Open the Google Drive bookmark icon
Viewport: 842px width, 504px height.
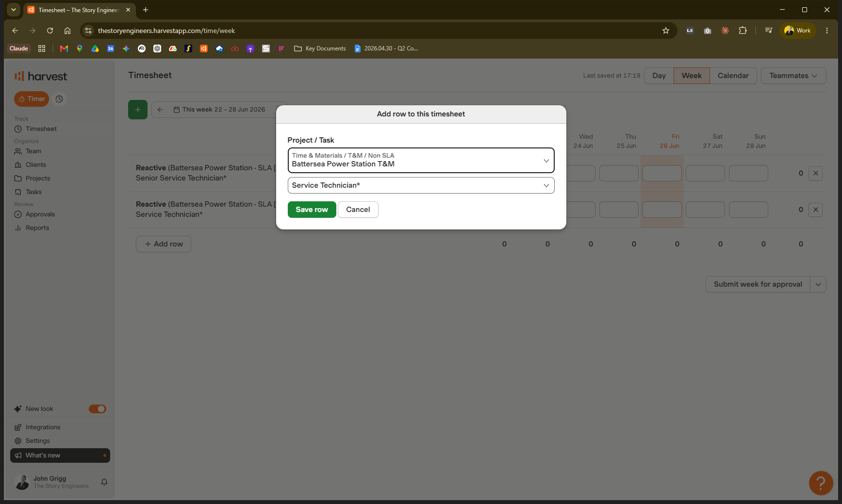coord(95,49)
